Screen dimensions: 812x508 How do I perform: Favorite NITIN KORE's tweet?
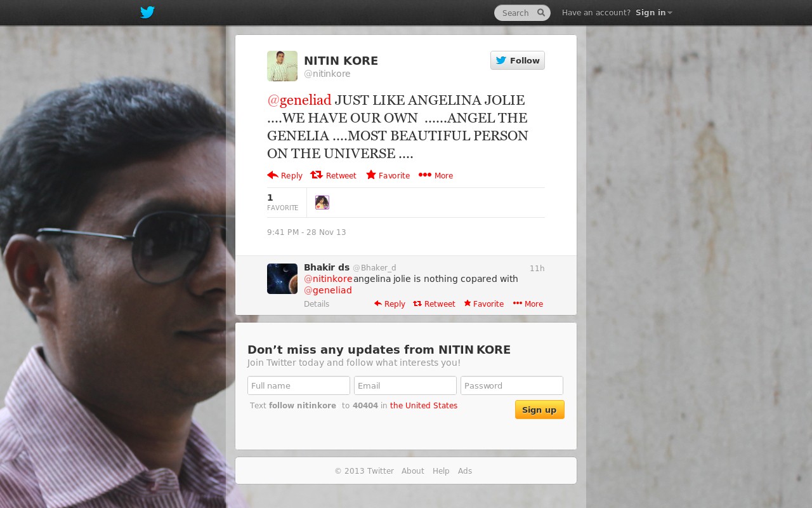point(388,175)
